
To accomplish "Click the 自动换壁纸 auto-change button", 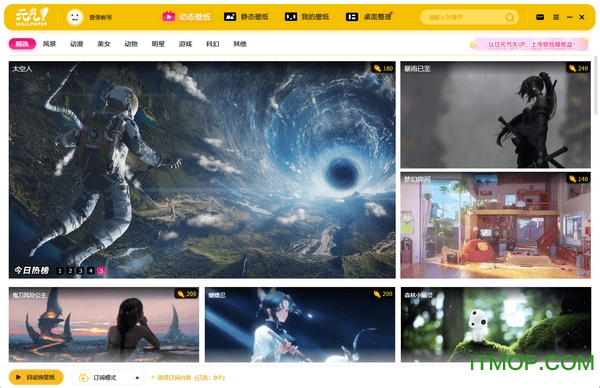I will click(x=36, y=377).
